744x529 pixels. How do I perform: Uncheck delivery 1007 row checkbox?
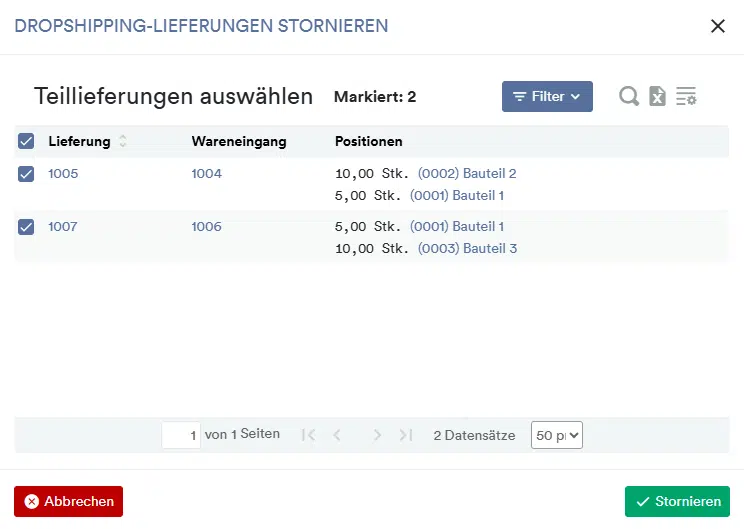[26, 227]
